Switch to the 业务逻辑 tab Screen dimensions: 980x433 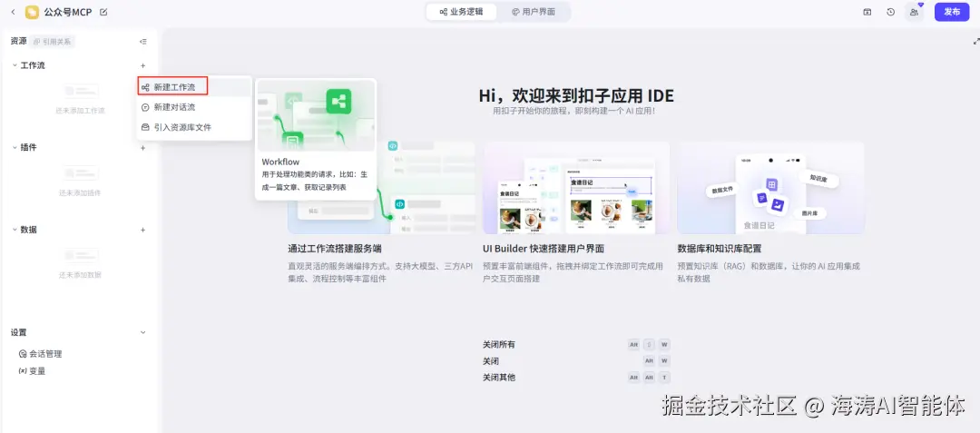(x=461, y=12)
